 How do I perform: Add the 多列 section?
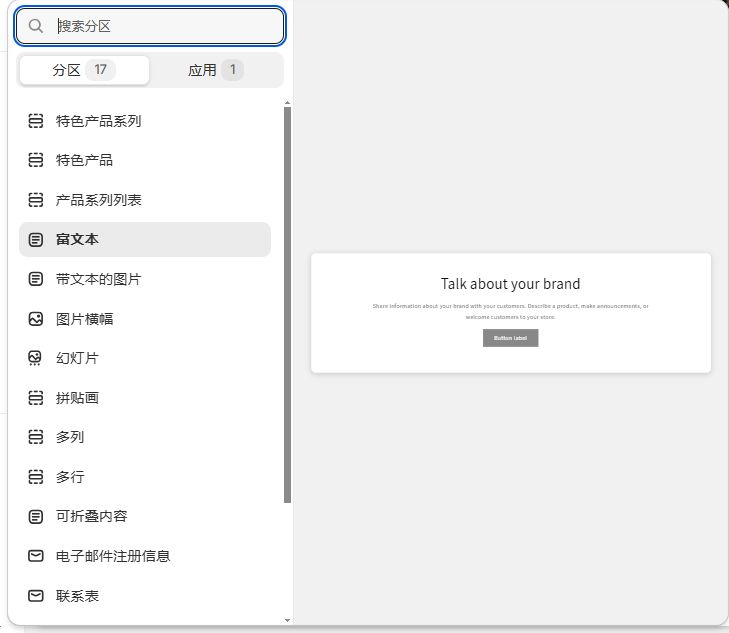145,437
